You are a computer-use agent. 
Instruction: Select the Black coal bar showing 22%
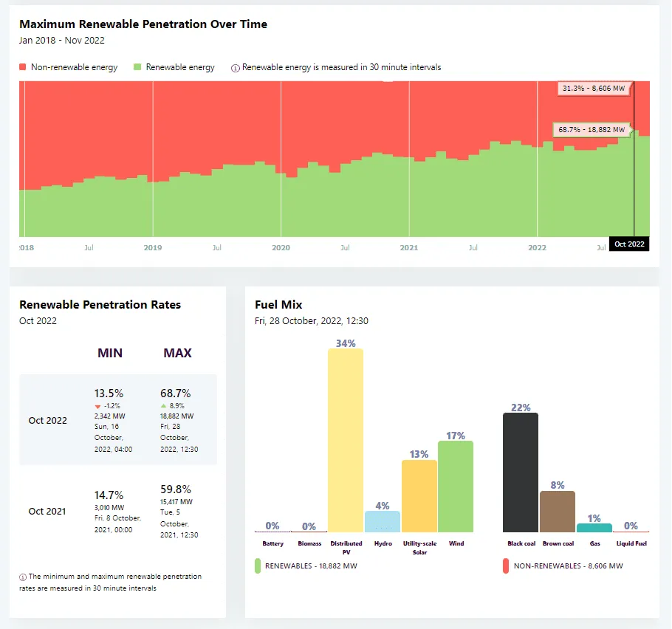521,472
